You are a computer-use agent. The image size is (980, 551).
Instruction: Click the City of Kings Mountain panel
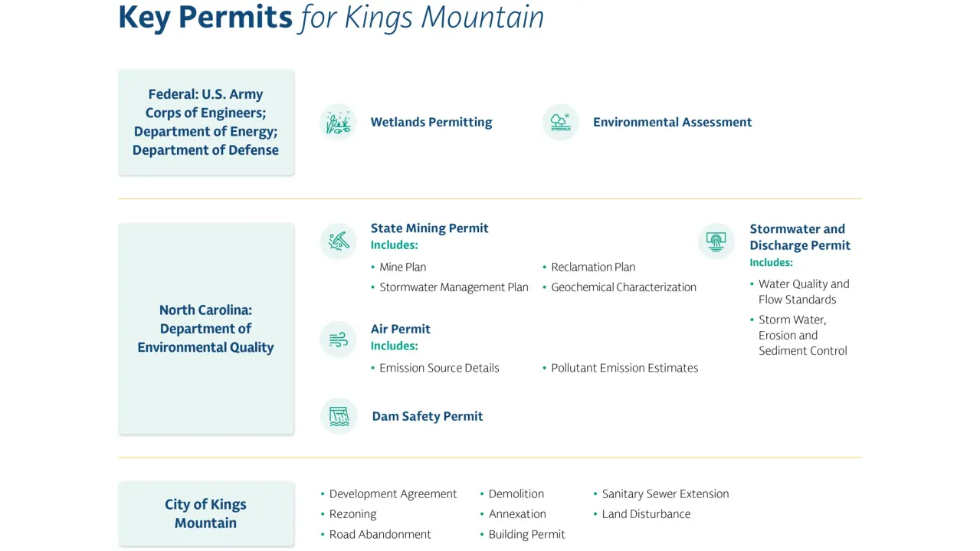[x=205, y=513]
